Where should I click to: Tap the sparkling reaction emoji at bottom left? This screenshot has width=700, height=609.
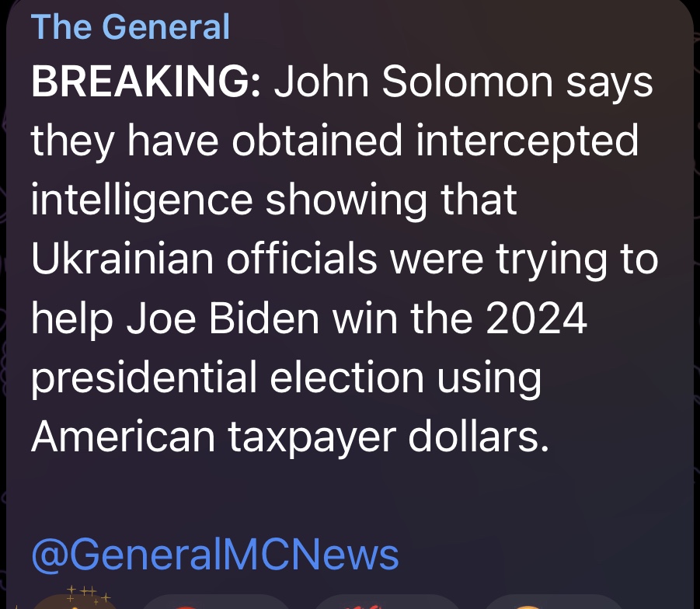(x=74, y=604)
